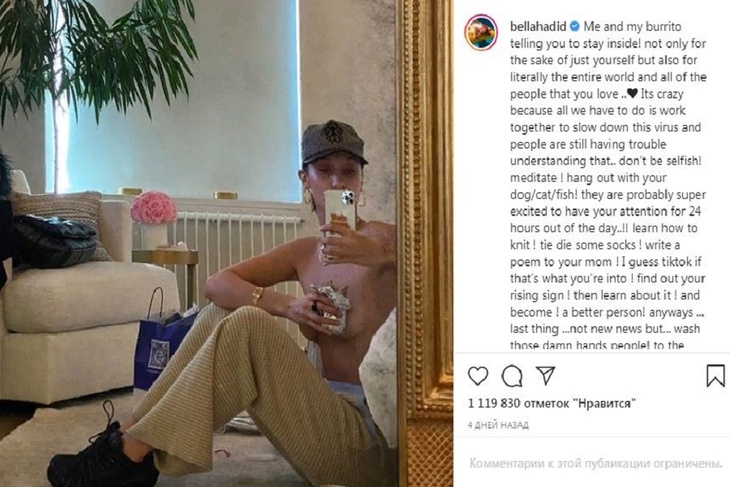Viewport: 730px width, 487px height.
Task: Save the post with the bookmark icon
Action: [716, 376]
